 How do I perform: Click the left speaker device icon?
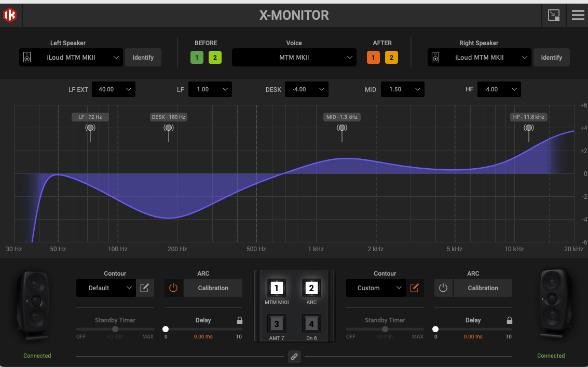pyautogui.click(x=27, y=58)
